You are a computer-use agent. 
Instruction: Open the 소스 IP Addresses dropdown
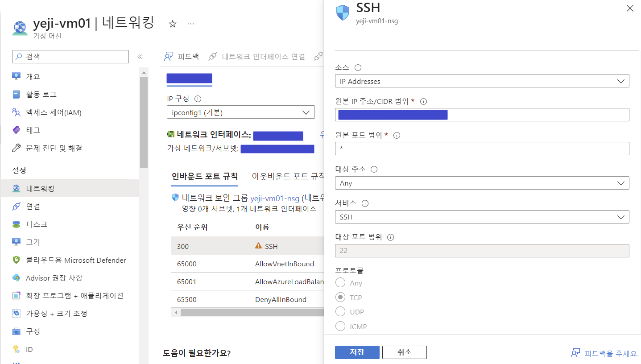(x=482, y=81)
